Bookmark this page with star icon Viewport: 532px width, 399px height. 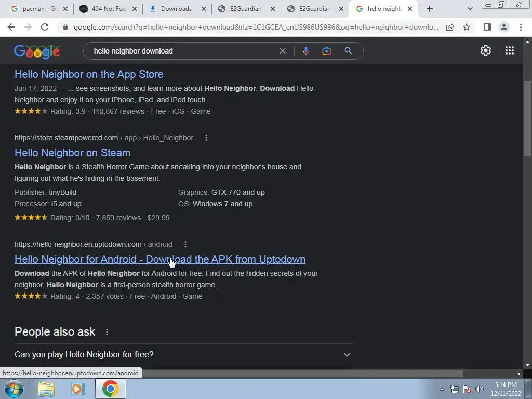(467, 27)
